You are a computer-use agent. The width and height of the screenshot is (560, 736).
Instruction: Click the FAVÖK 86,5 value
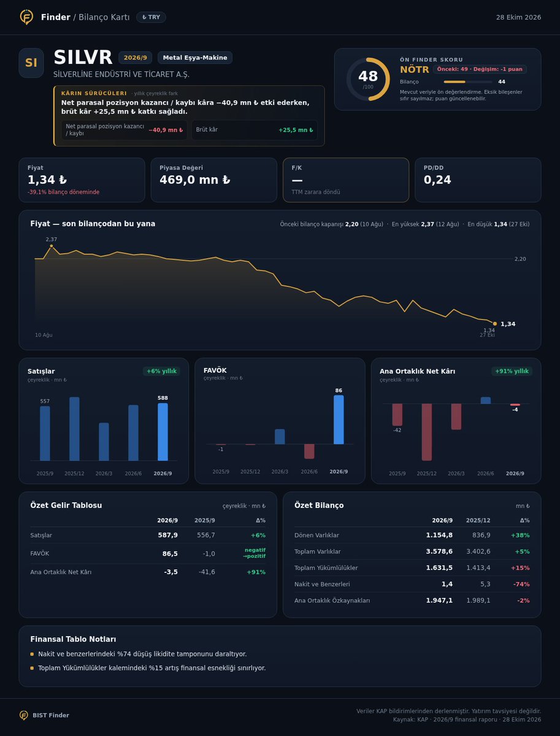click(x=170, y=553)
